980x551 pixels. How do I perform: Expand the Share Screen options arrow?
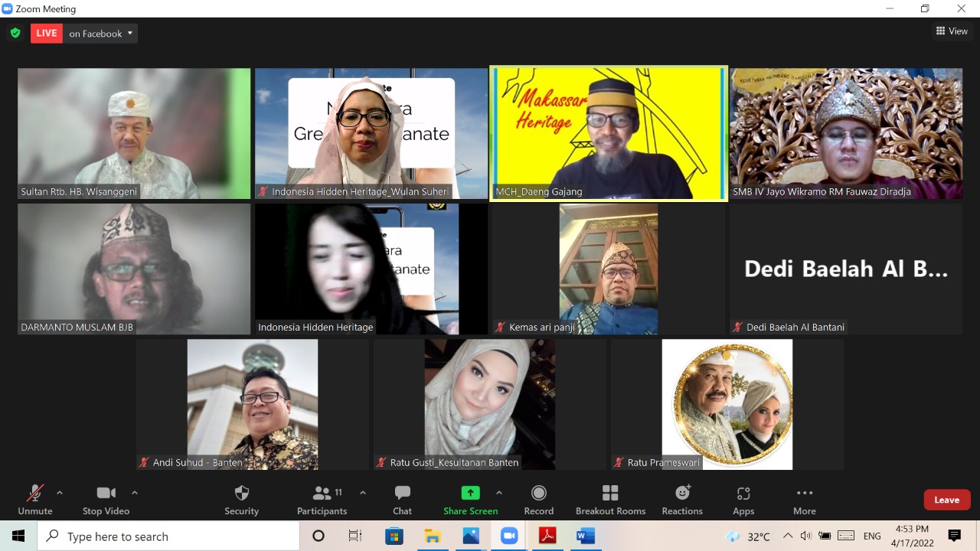(499, 493)
